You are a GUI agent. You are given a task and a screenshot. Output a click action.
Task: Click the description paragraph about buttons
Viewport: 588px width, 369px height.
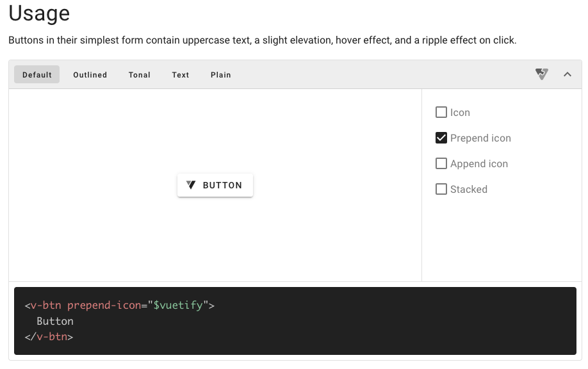(263, 40)
